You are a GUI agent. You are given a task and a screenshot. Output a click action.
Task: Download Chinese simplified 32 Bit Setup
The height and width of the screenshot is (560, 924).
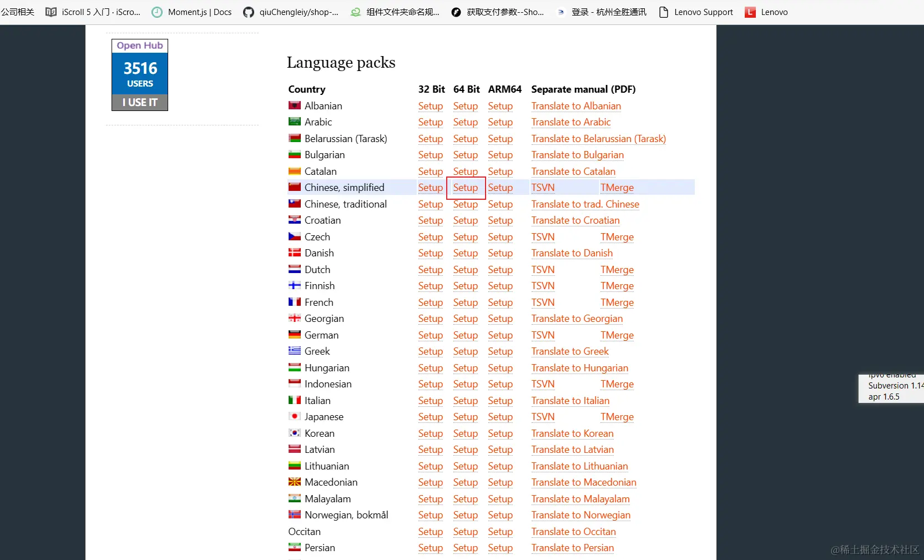(x=431, y=188)
